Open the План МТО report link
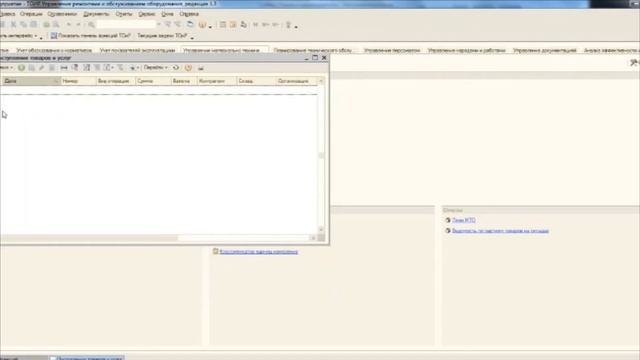This screenshot has height=360, width=640. [x=464, y=220]
